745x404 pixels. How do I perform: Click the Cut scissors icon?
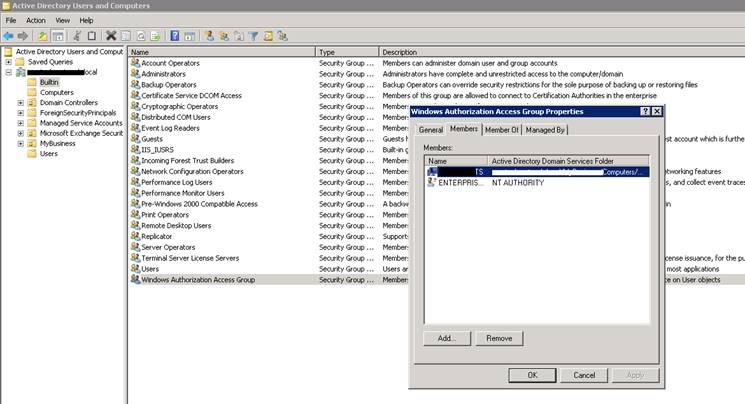tap(77, 36)
